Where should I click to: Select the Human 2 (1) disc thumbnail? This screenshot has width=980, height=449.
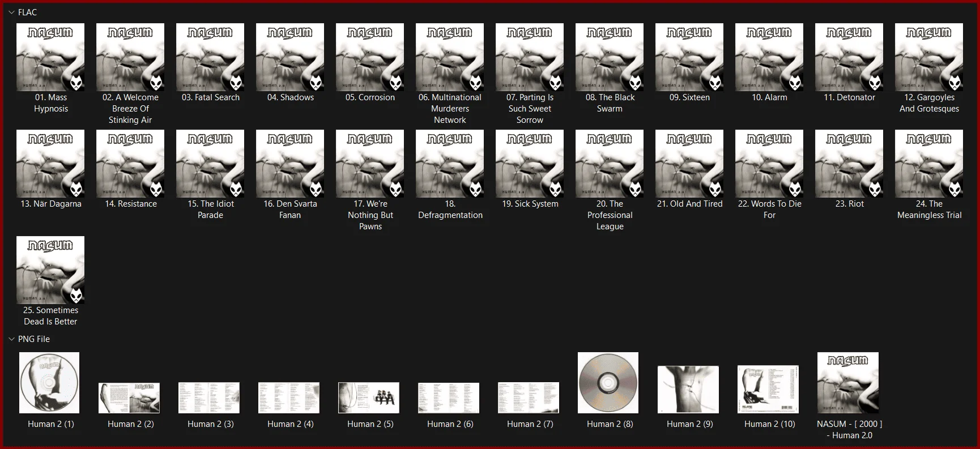[x=49, y=383]
